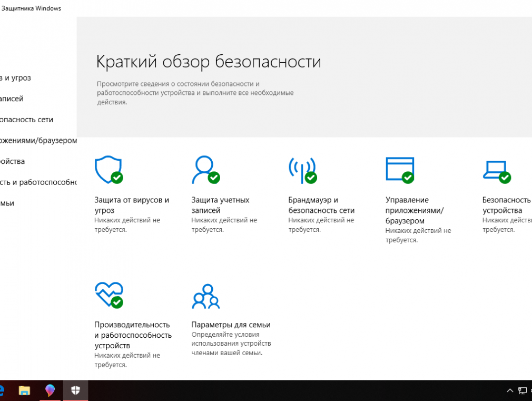Viewport: 532px width, 401px height.
Task: Select sidebar item ending 'опасность сети'
Action: click(26, 120)
